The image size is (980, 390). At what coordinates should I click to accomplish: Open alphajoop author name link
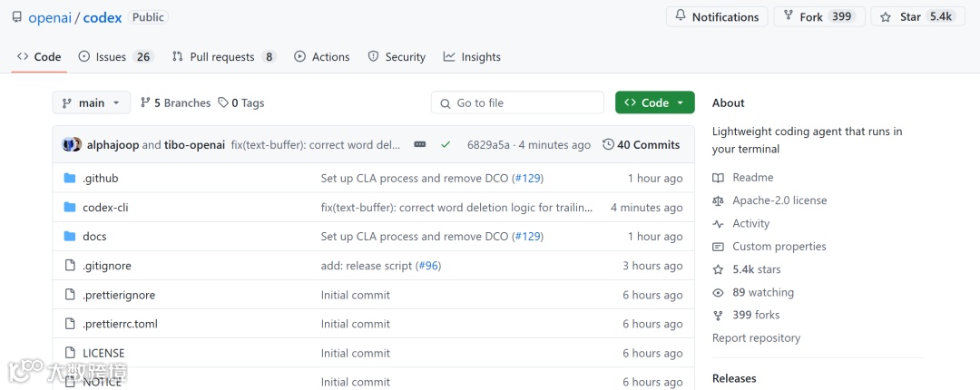pyautogui.click(x=113, y=145)
